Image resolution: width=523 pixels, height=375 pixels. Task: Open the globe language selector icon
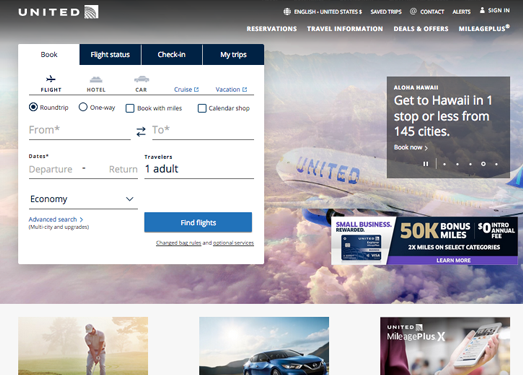[x=287, y=11]
